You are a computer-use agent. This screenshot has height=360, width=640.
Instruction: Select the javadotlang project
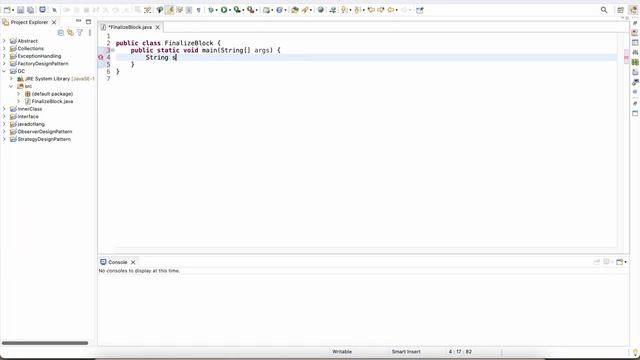pos(31,124)
